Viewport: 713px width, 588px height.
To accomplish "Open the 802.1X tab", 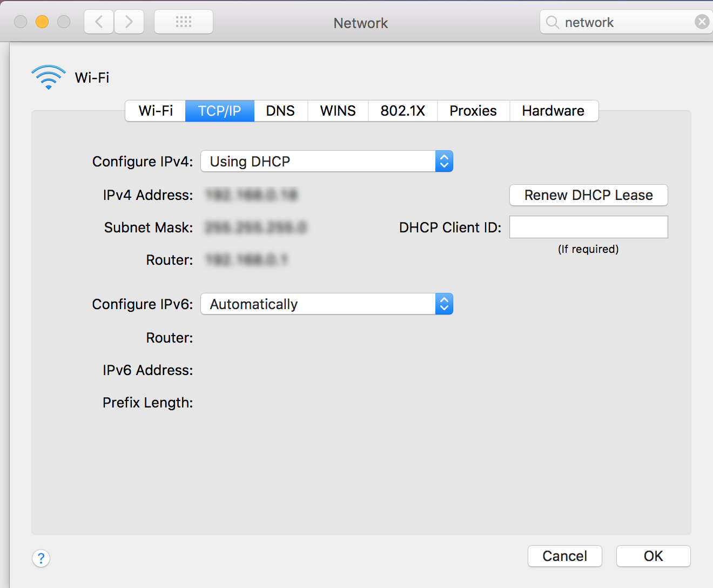I will [403, 111].
